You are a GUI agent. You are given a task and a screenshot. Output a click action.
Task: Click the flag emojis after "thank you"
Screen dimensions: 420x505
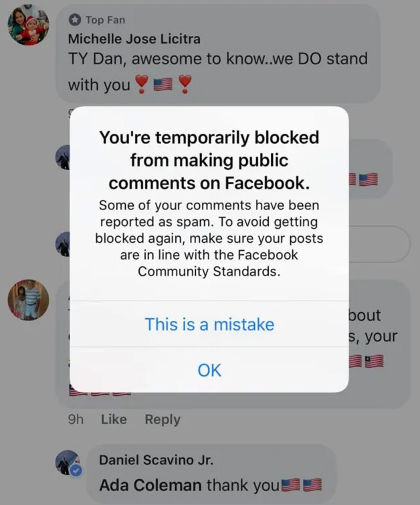tap(302, 485)
